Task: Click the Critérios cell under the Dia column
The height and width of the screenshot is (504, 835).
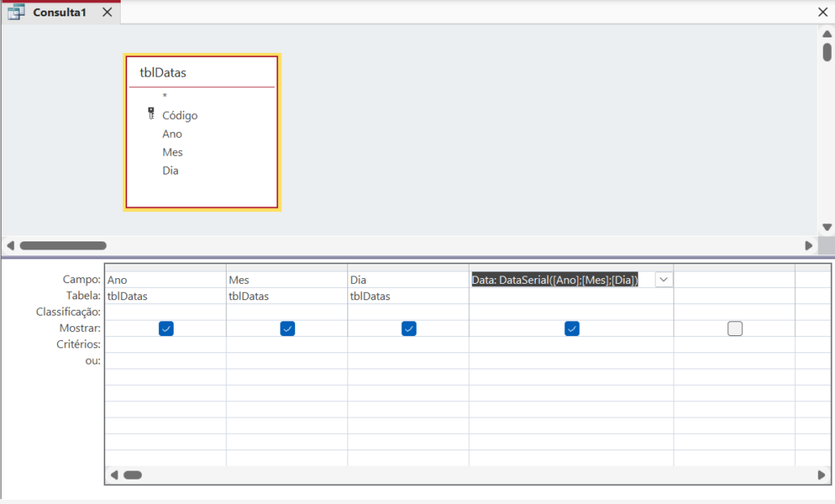Action: point(409,344)
